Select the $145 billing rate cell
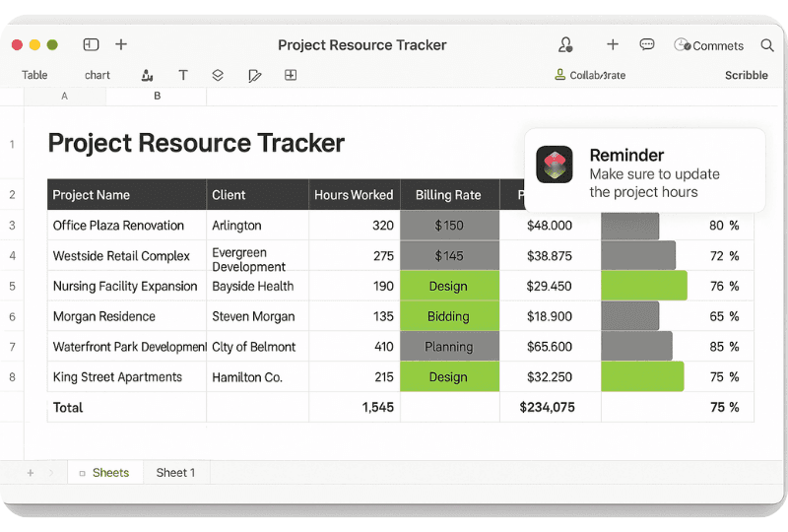The width and height of the screenshot is (788, 532). pos(449,255)
